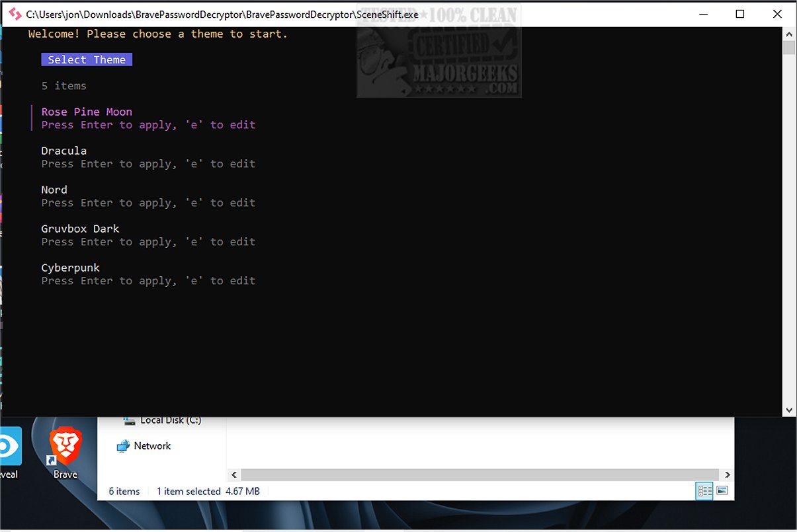Click the SceneShift icon in the title bar
797x532 pixels.
(x=15, y=14)
